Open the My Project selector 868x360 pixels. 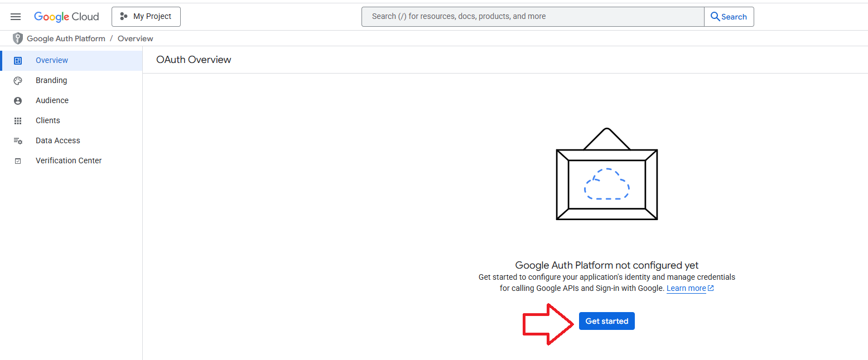(x=146, y=17)
